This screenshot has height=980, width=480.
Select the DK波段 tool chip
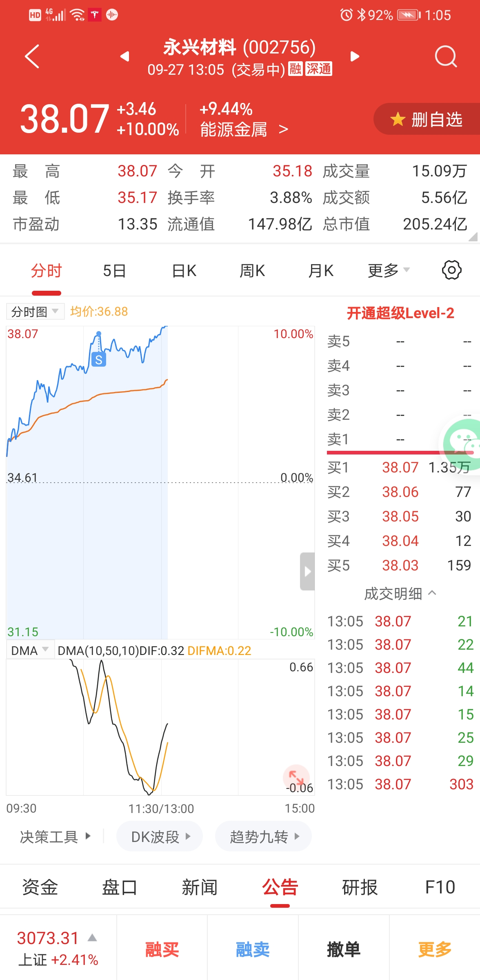(160, 837)
